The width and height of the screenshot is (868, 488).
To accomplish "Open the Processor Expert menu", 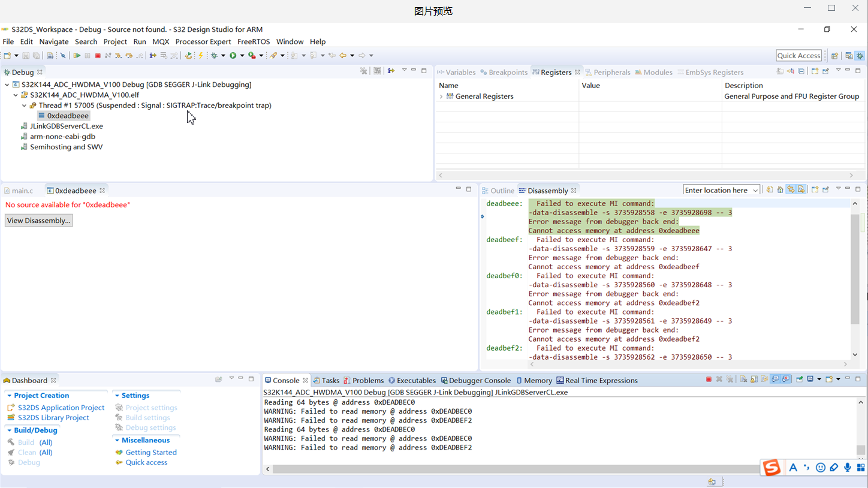I will click(203, 42).
